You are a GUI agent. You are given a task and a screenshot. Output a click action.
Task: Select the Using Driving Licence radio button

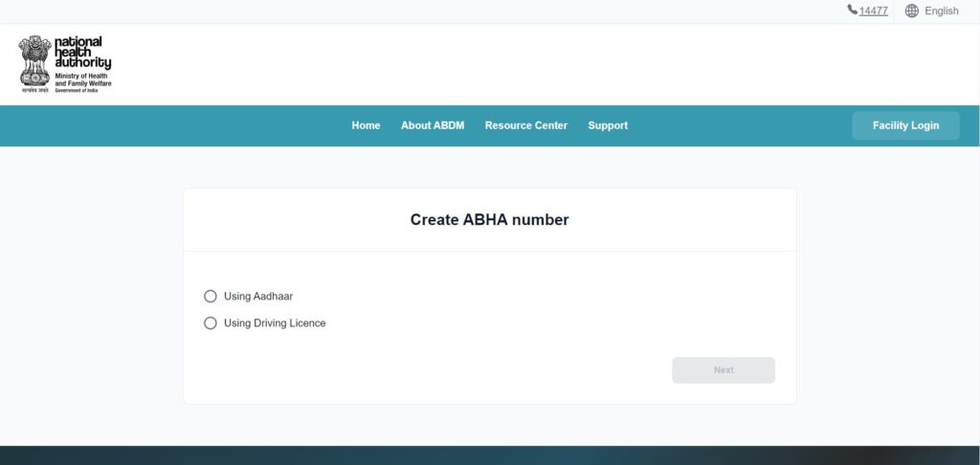click(x=211, y=323)
